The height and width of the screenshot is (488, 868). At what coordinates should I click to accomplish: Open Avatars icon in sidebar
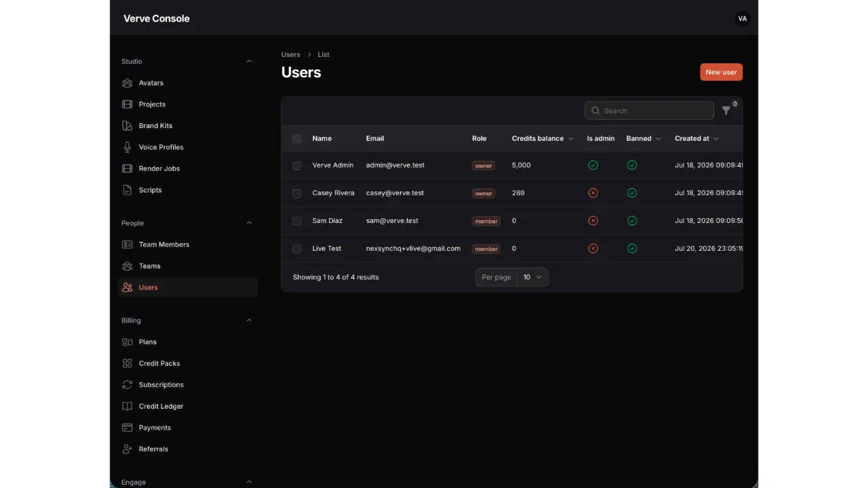[x=127, y=83]
